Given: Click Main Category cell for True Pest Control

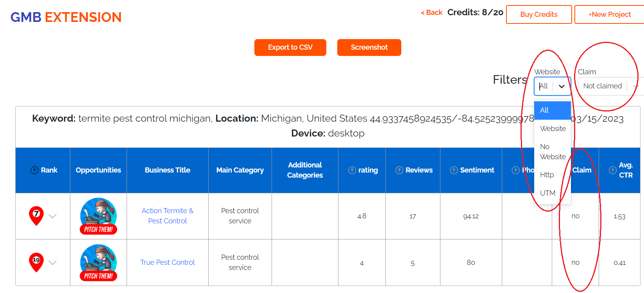Looking at the screenshot, I should (x=240, y=262).
